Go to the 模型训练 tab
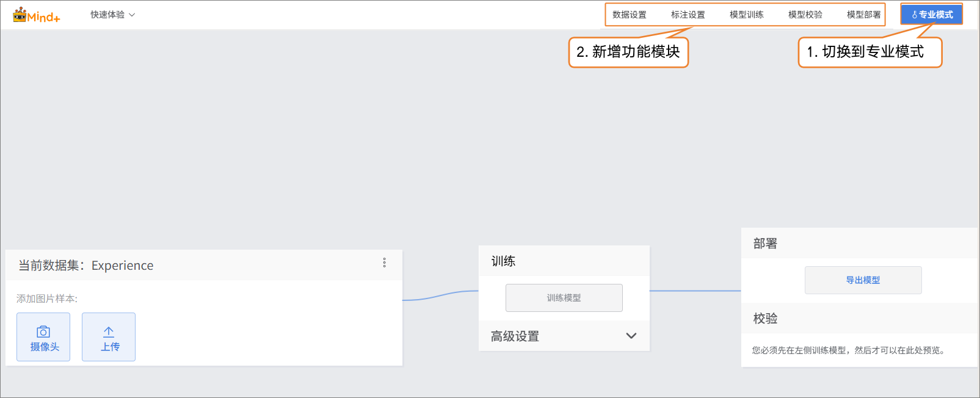Viewport: 980px width, 398px height. [x=746, y=15]
